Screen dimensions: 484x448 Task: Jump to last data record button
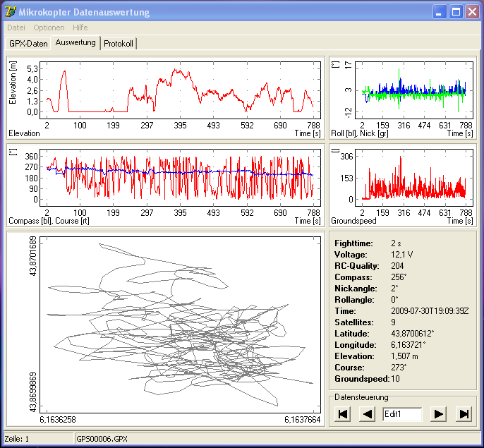click(464, 414)
